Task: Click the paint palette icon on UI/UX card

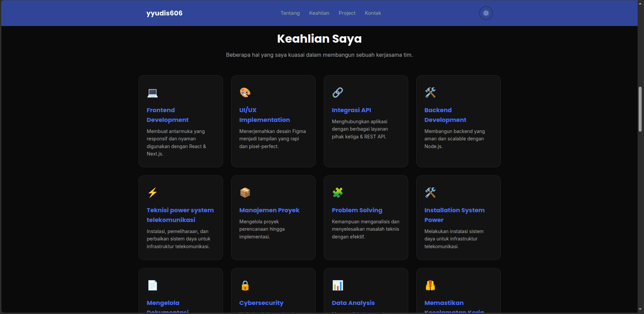Action: coord(245,92)
